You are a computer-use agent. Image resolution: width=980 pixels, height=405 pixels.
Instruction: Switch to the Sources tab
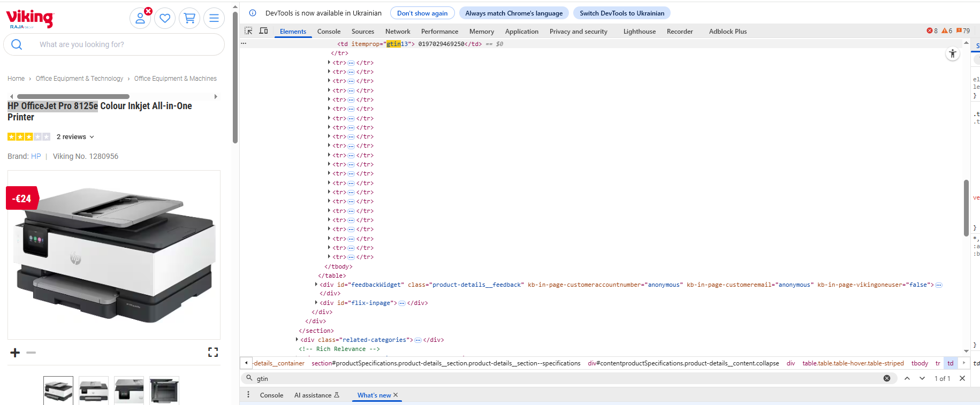coord(363,32)
